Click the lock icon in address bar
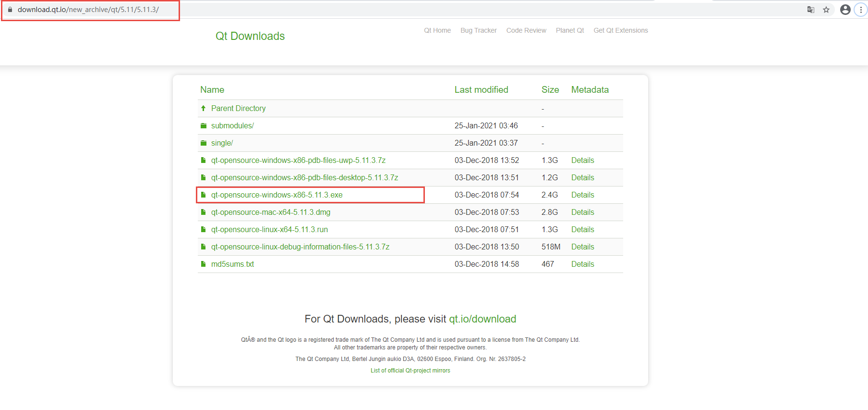The width and height of the screenshot is (868, 410). 10,10
